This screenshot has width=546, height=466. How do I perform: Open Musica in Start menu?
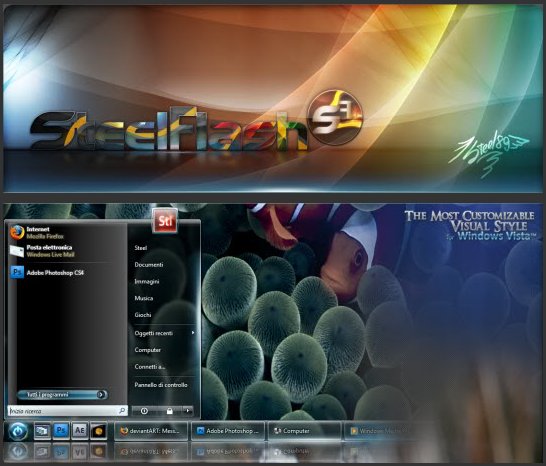coord(144,298)
